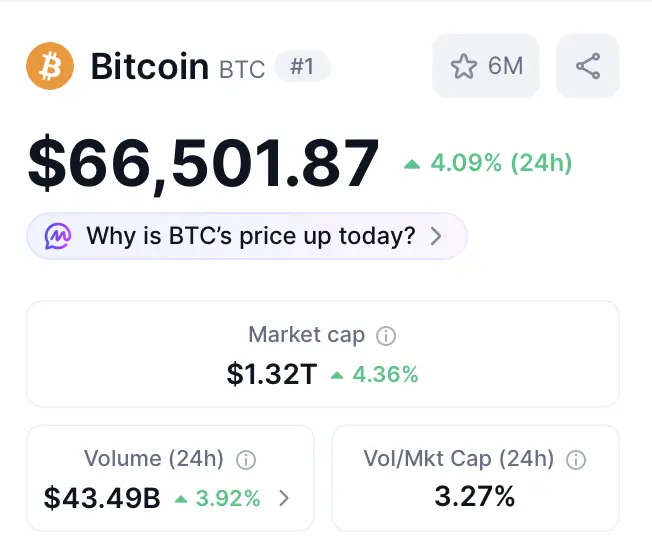Click the 4.36% market cap change
652x538 pixels.
coord(385,374)
